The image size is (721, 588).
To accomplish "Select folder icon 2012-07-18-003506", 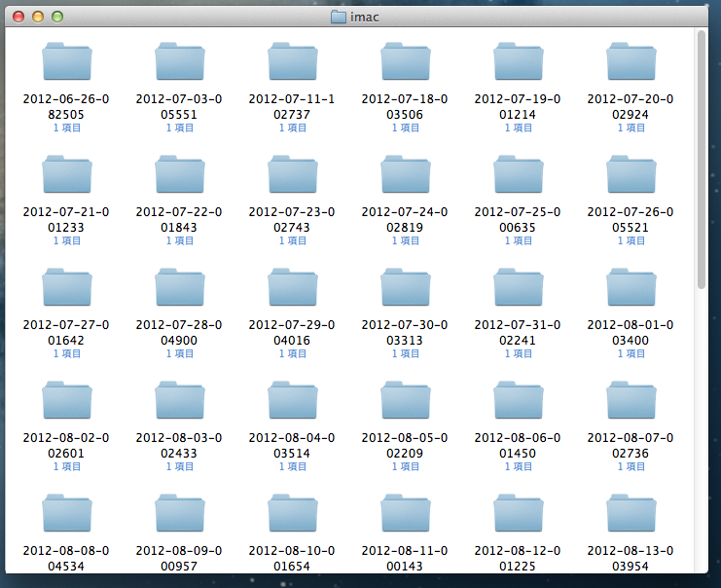I will (x=405, y=61).
